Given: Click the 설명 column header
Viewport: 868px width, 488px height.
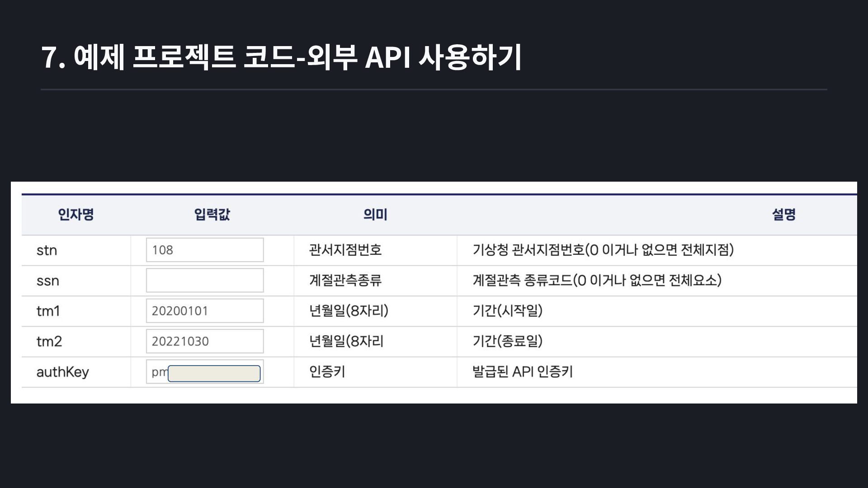Looking at the screenshot, I should coord(783,214).
